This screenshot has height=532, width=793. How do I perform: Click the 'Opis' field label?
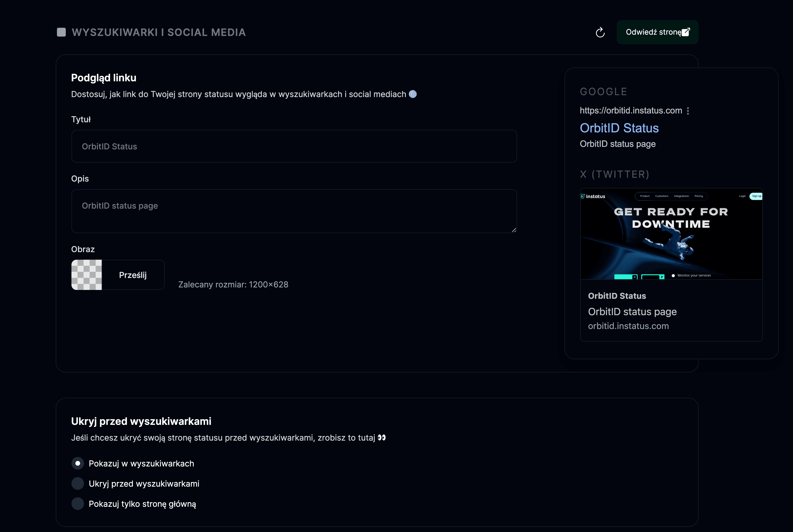point(80,179)
